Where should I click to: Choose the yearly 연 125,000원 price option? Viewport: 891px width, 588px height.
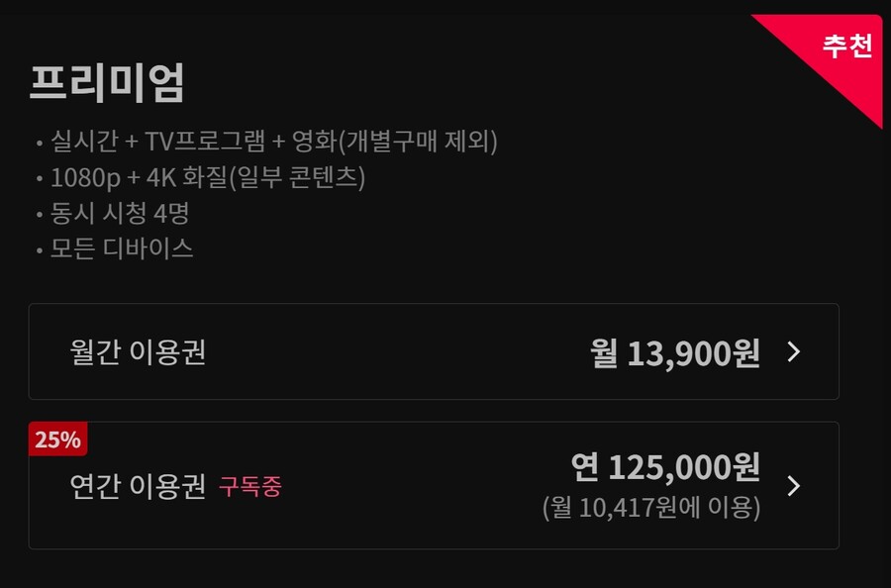[x=665, y=465]
